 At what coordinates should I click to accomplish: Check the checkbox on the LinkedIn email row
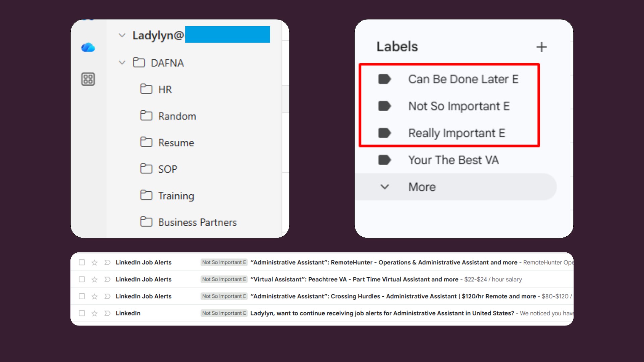82,313
